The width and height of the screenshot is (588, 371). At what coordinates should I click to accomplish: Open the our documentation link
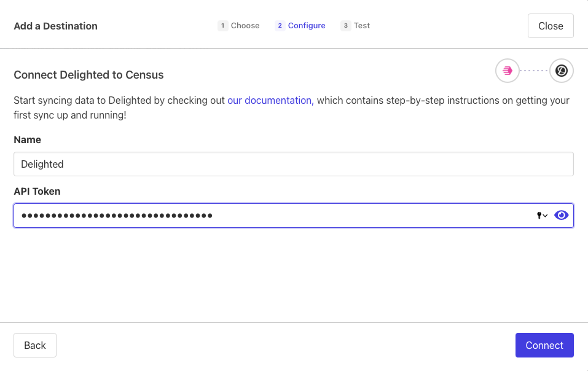270,100
